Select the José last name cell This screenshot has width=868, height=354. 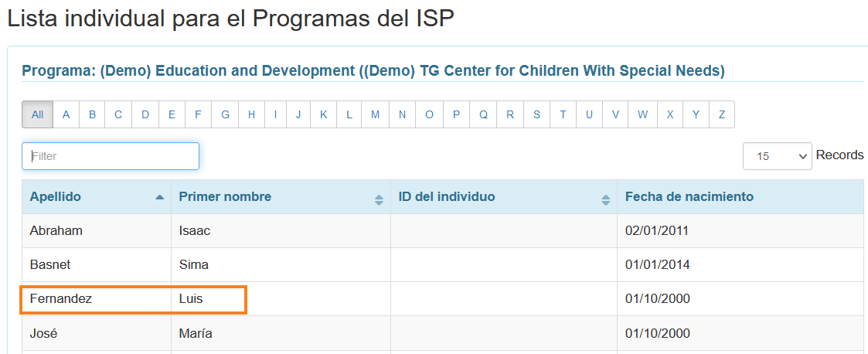tap(97, 333)
